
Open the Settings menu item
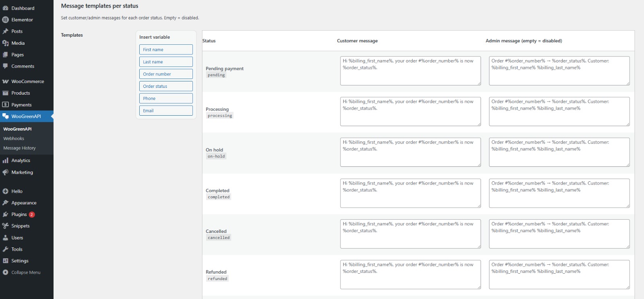[x=20, y=261]
